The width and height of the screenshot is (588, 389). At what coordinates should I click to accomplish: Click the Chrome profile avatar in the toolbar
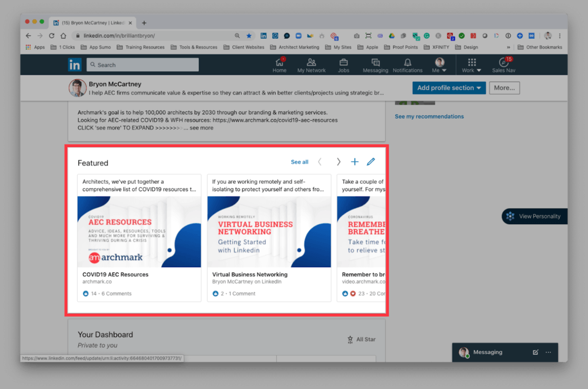(548, 36)
